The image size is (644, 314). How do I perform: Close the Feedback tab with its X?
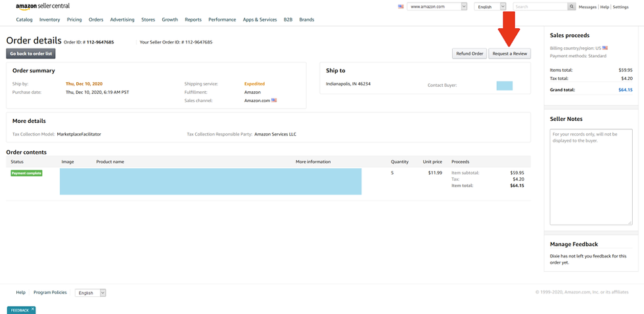point(33,309)
